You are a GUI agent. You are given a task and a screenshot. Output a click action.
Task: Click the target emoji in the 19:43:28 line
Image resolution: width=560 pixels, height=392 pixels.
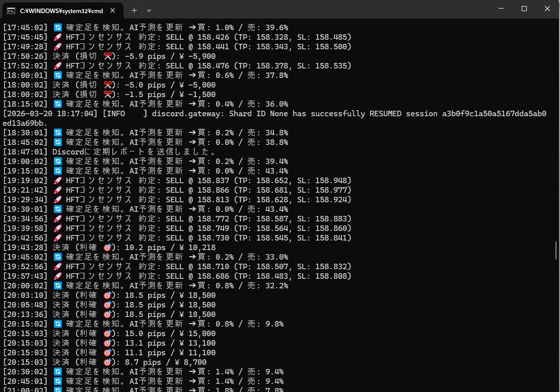tap(107, 248)
